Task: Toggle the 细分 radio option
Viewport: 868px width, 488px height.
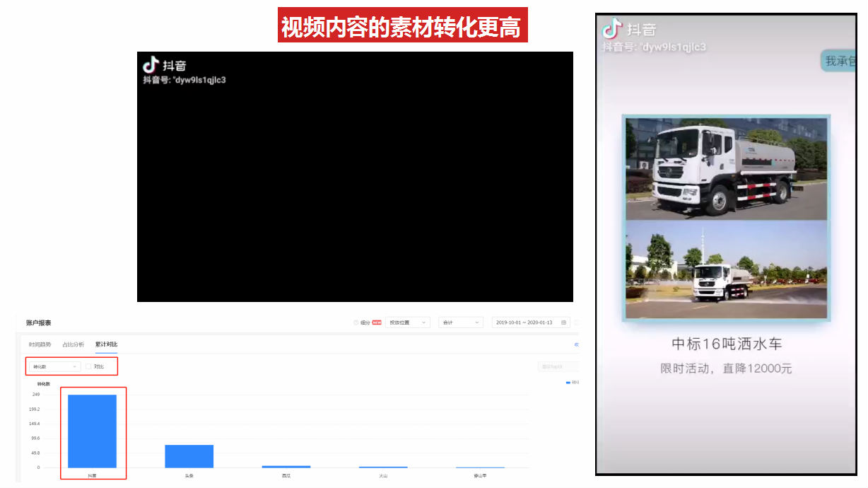Action: click(x=356, y=323)
